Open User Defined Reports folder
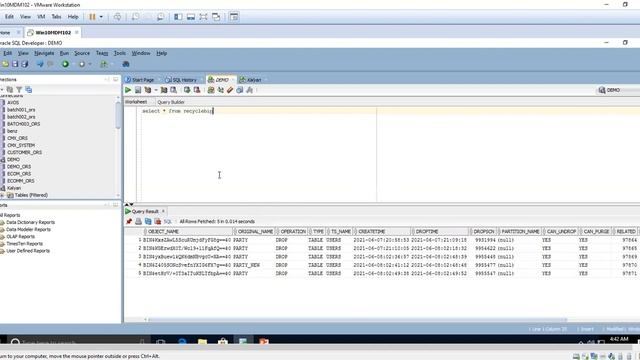Image resolution: width=640 pixels, height=360 pixels. 28,251
